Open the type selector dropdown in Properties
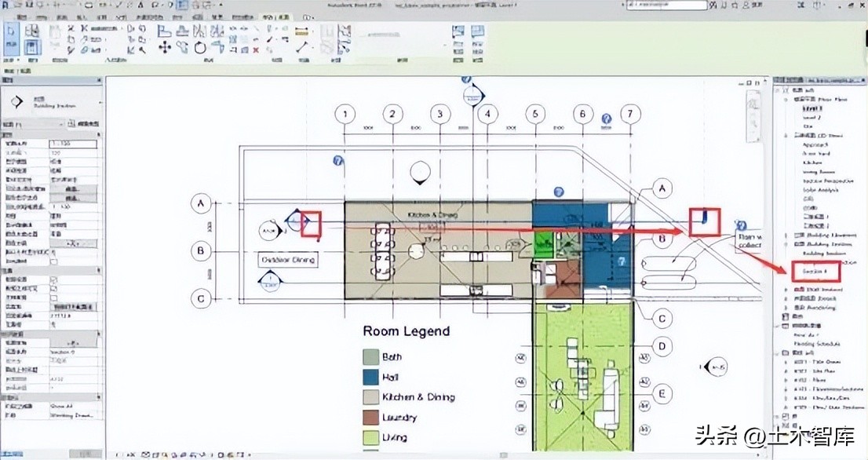This screenshot has height=460, width=868. click(100, 102)
